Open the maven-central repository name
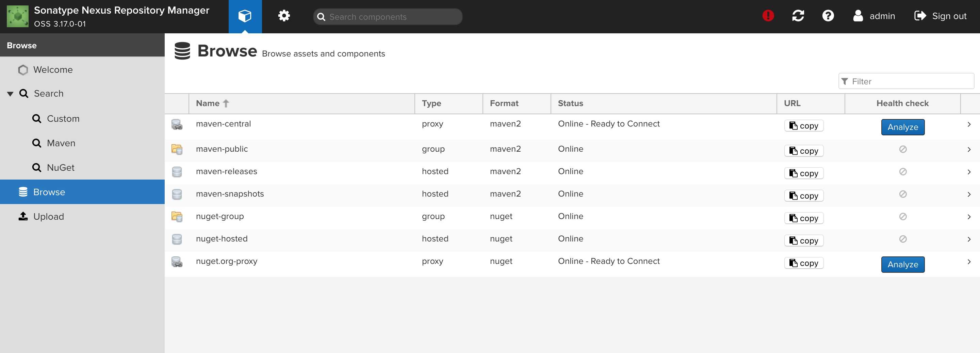This screenshot has height=353, width=980. [x=223, y=124]
